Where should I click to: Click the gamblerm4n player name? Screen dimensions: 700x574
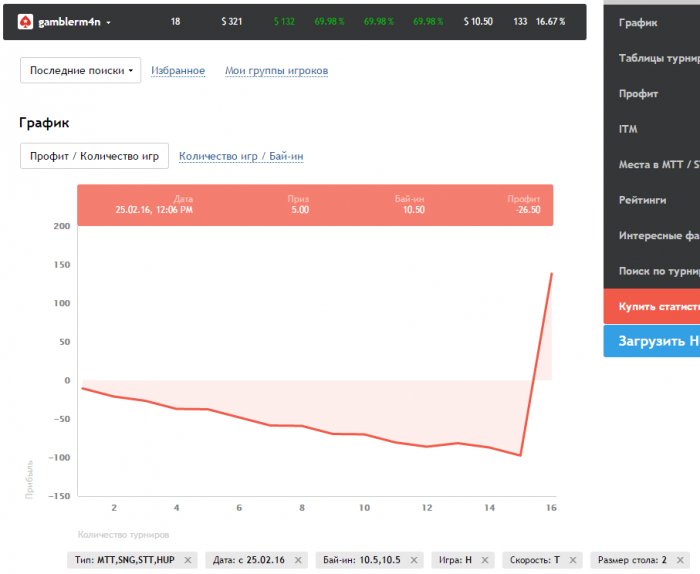(x=69, y=22)
